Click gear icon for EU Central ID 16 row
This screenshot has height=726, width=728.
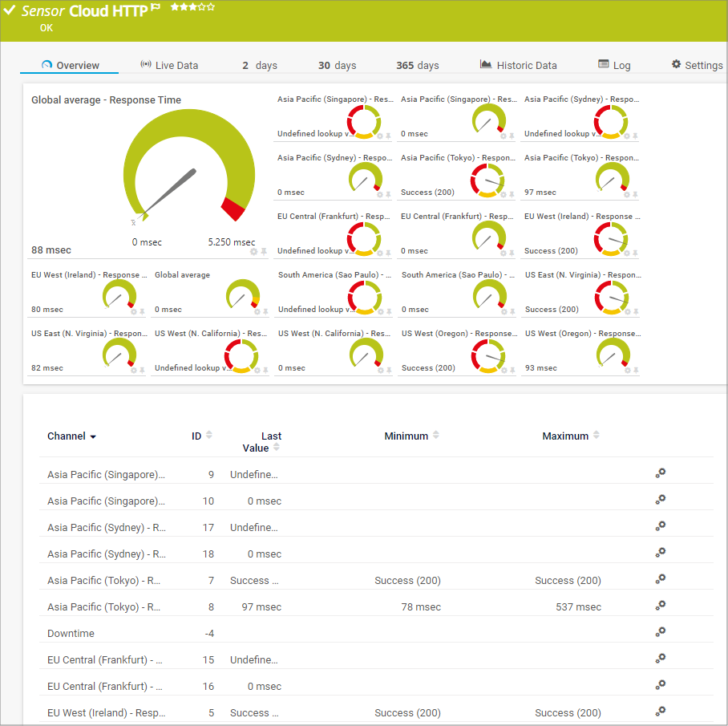click(660, 685)
